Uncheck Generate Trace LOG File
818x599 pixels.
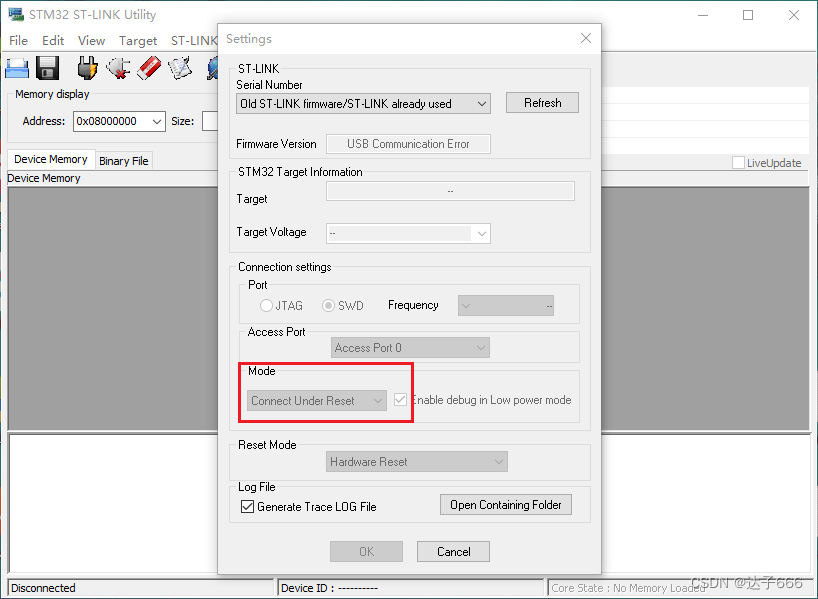pos(245,507)
